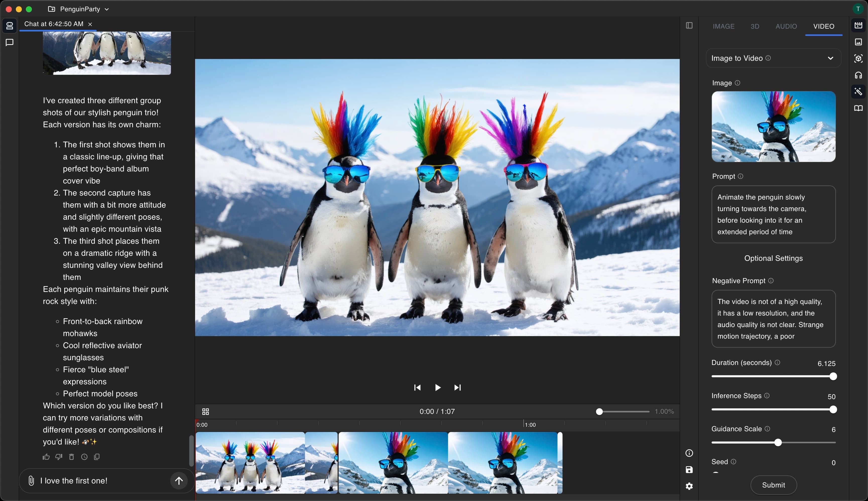Open the documentation book icon

click(x=858, y=108)
